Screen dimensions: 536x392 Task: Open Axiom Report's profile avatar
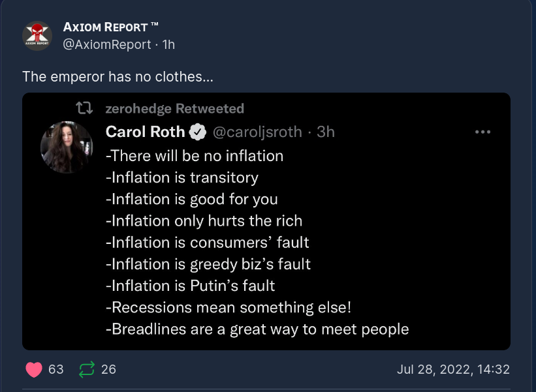[x=37, y=36]
